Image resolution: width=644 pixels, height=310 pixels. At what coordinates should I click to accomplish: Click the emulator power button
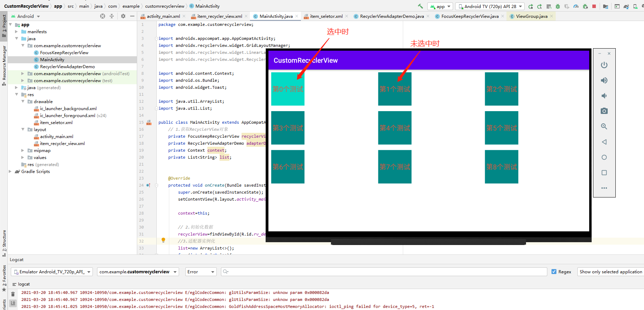(604, 65)
